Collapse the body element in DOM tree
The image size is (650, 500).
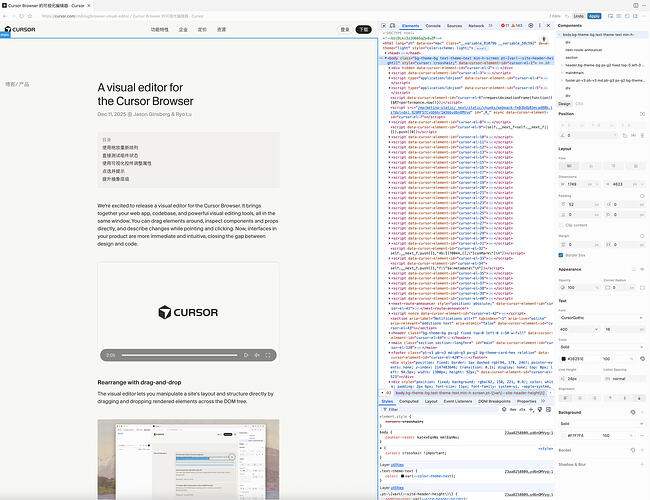coord(386,58)
